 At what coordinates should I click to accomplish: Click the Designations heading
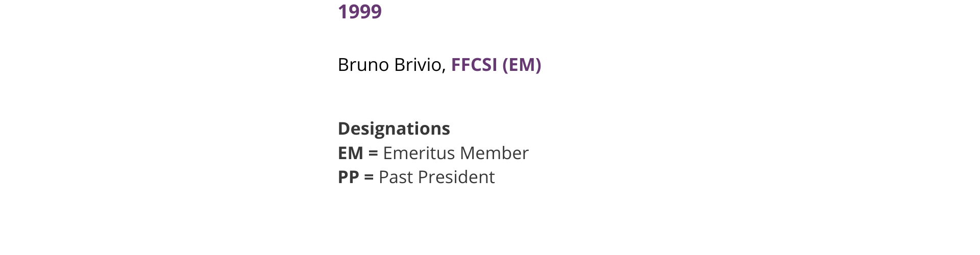[x=394, y=129]
